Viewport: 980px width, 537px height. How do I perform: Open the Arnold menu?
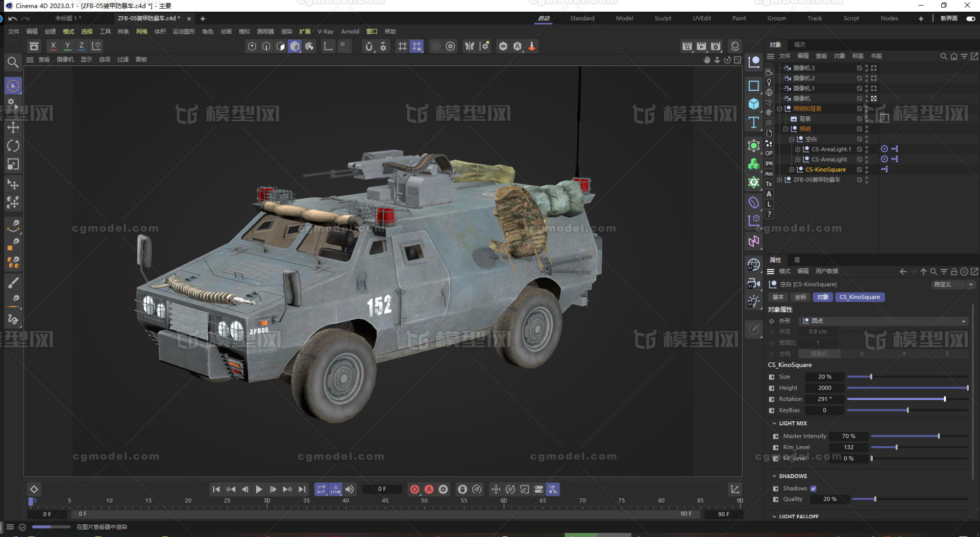pyautogui.click(x=350, y=32)
